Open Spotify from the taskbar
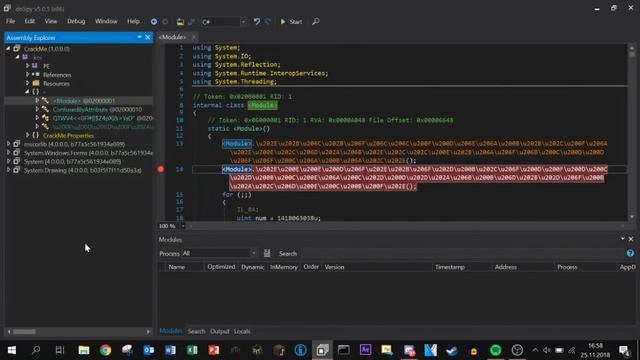 point(495,350)
